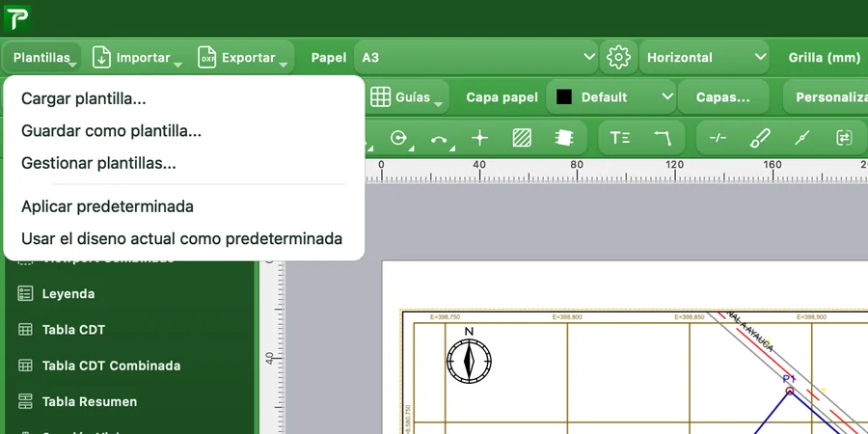Click the green P application logo
The height and width of the screenshot is (434, 868).
[x=17, y=17]
